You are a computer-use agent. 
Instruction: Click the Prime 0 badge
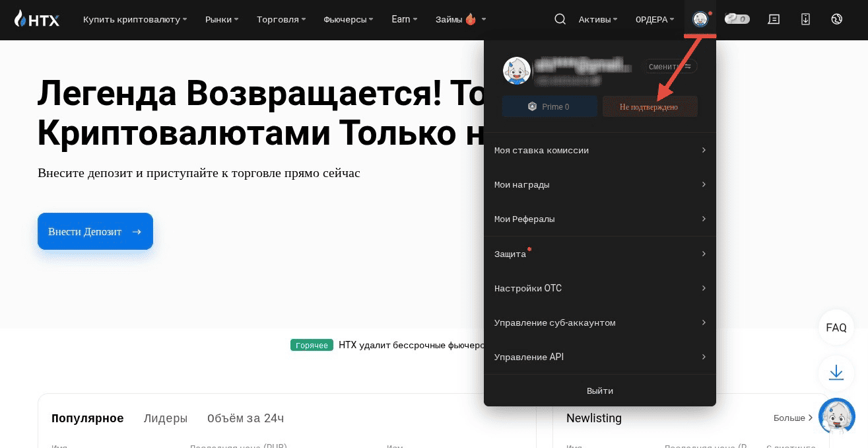549,106
